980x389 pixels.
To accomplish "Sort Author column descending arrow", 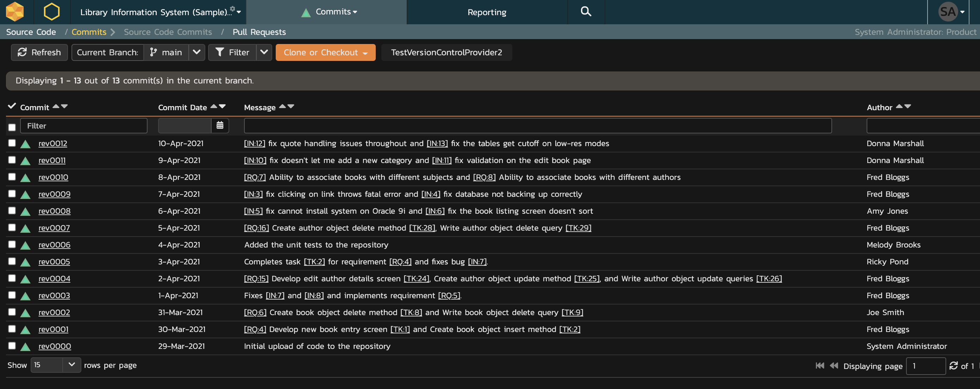I will point(908,106).
